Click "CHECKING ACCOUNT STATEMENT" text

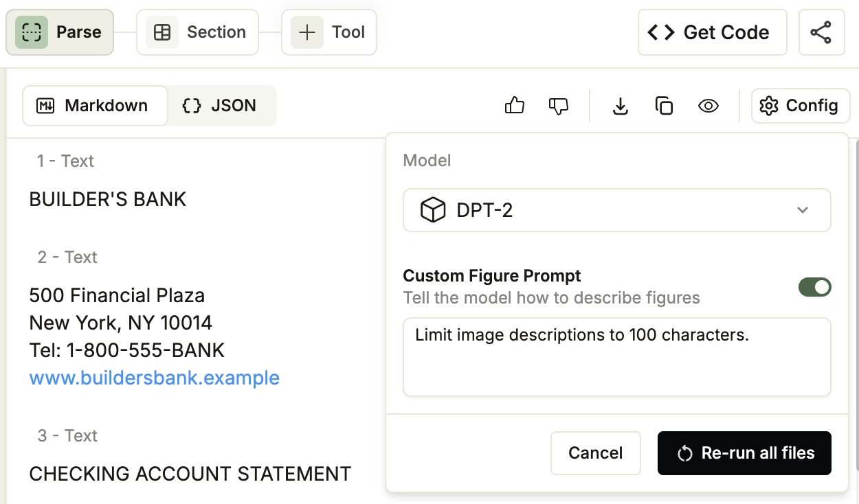click(190, 474)
